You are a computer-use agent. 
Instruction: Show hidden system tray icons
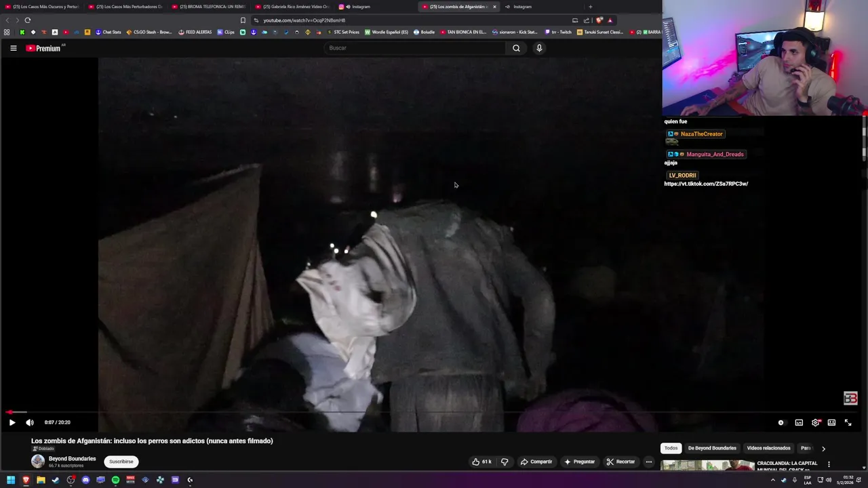pos(772,480)
